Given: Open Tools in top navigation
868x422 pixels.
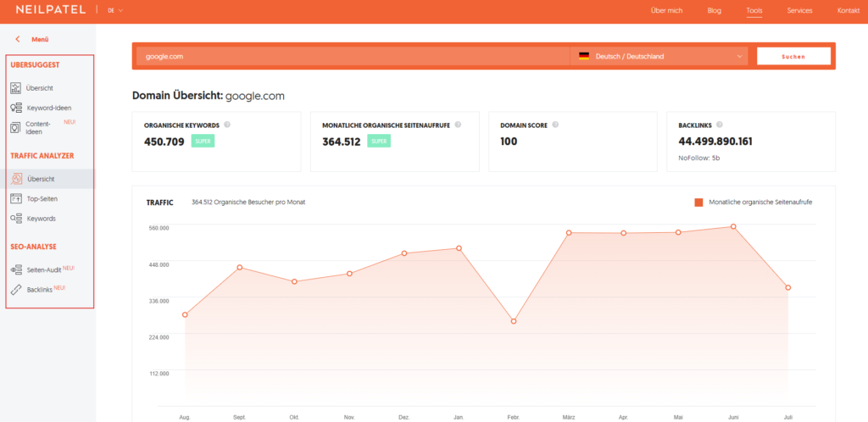Looking at the screenshot, I should (754, 10).
